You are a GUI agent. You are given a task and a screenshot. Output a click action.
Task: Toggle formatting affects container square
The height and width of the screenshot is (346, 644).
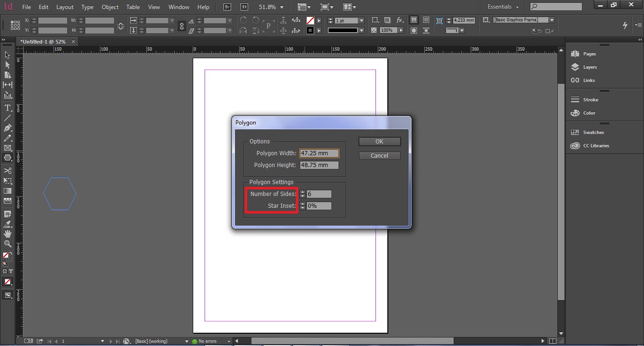pyautogui.click(x=5, y=271)
